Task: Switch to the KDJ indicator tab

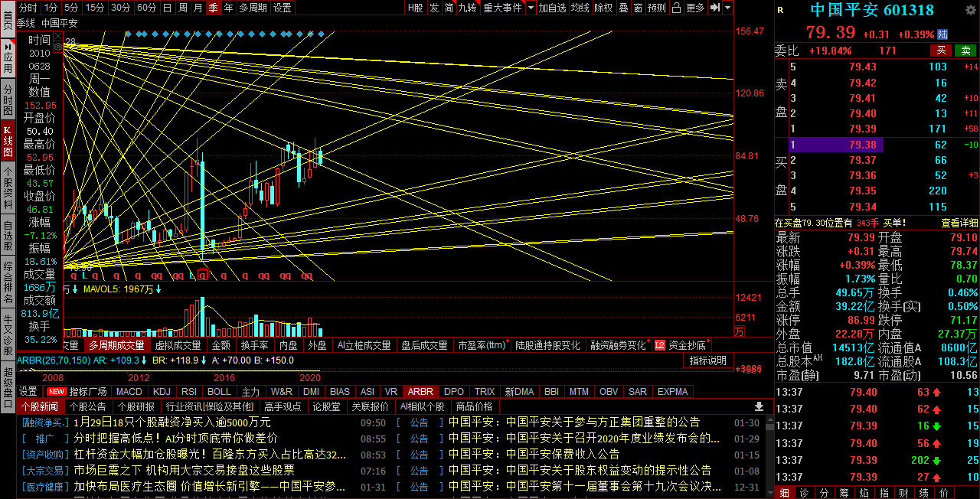Action: (x=162, y=392)
